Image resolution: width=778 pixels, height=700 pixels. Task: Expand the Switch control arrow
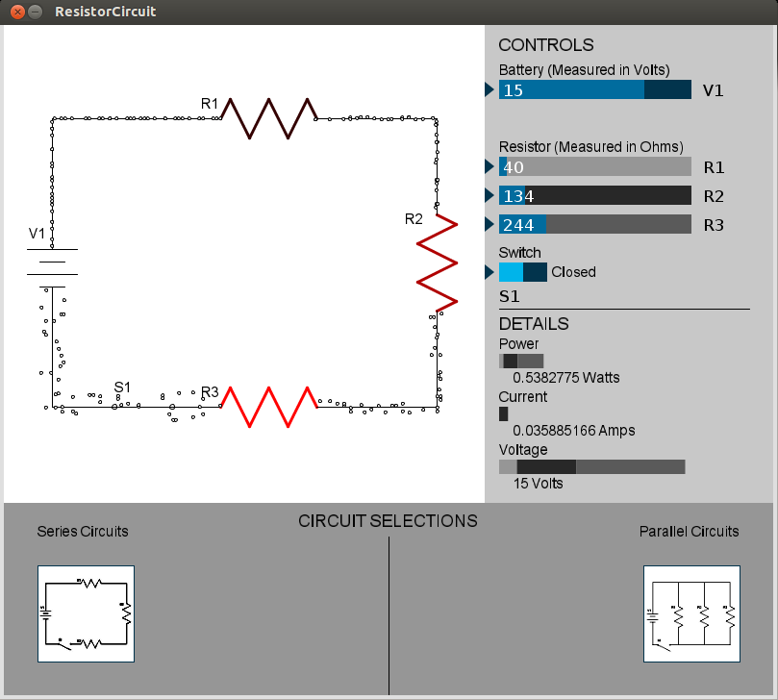pyautogui.click(x=489, y=272)
